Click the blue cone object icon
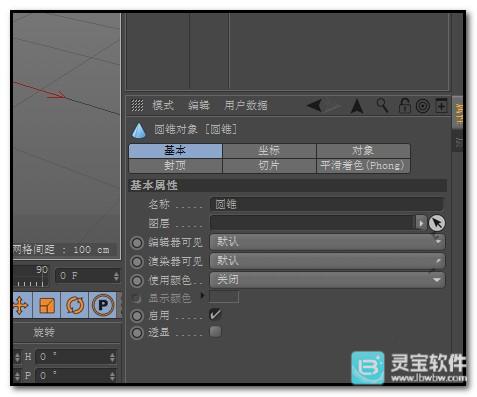 pyautogui.click(x=139, y=130)
